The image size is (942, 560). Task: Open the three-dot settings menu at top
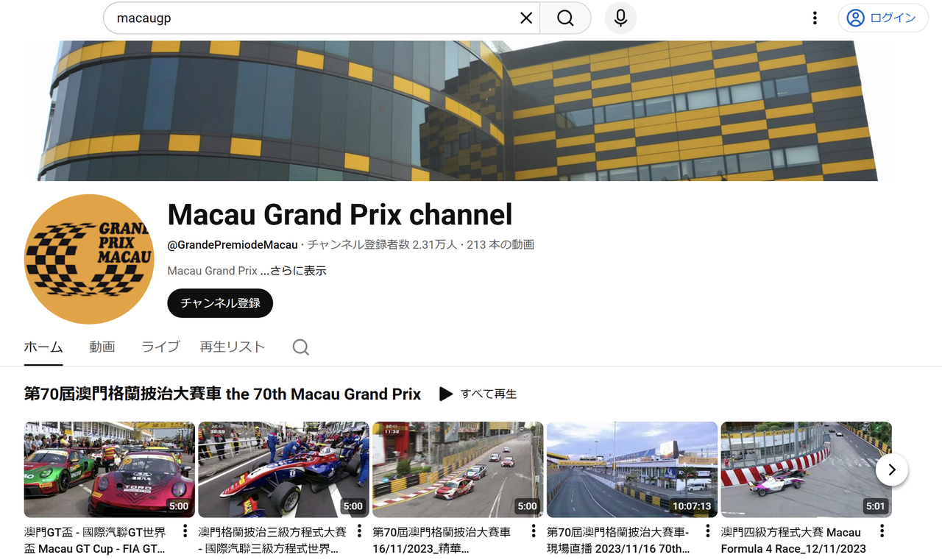tap(815, 18)
